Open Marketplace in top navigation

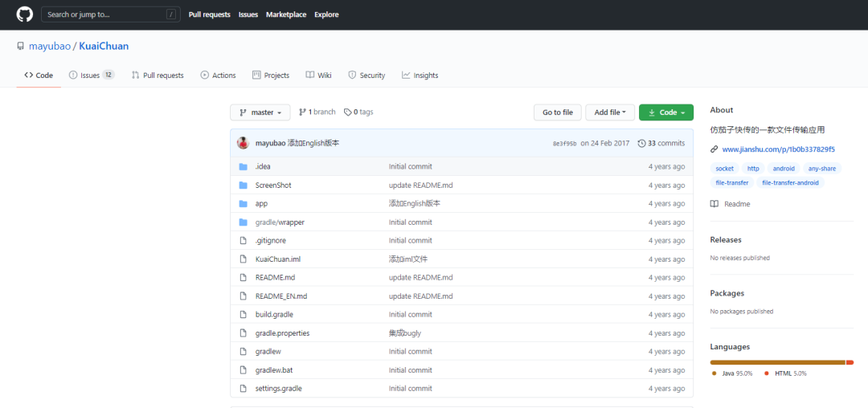point(286,15)
